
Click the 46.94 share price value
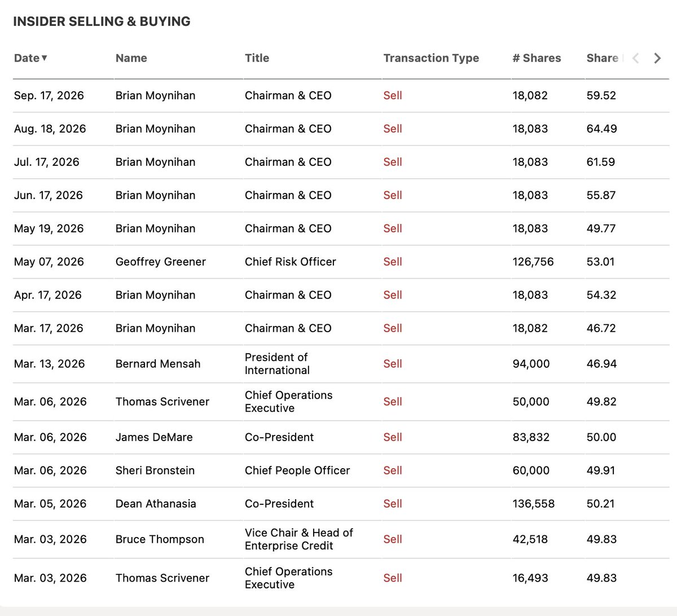pyautogui.click(x=602, y=364)
